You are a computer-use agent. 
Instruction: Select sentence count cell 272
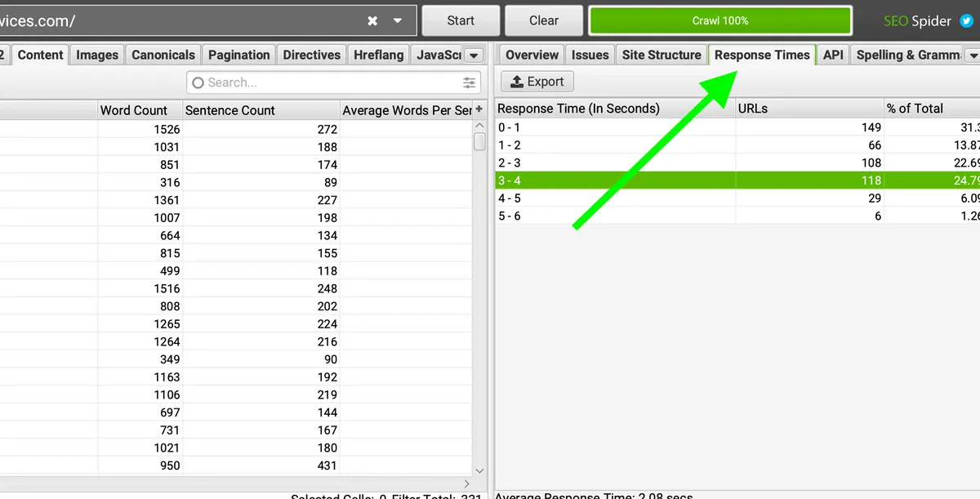point(327,129)
